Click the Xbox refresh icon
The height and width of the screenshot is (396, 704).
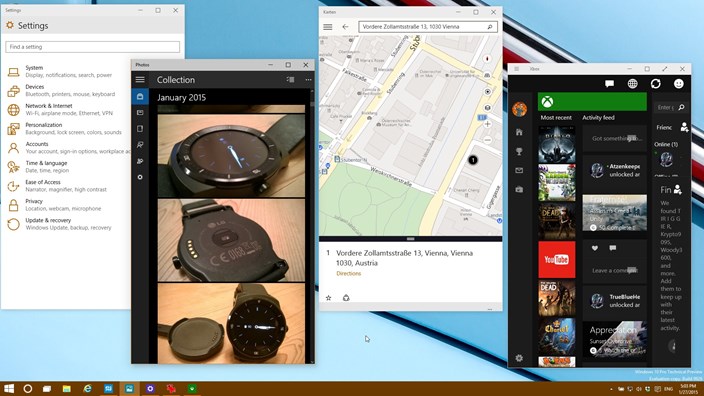point(656,84)
